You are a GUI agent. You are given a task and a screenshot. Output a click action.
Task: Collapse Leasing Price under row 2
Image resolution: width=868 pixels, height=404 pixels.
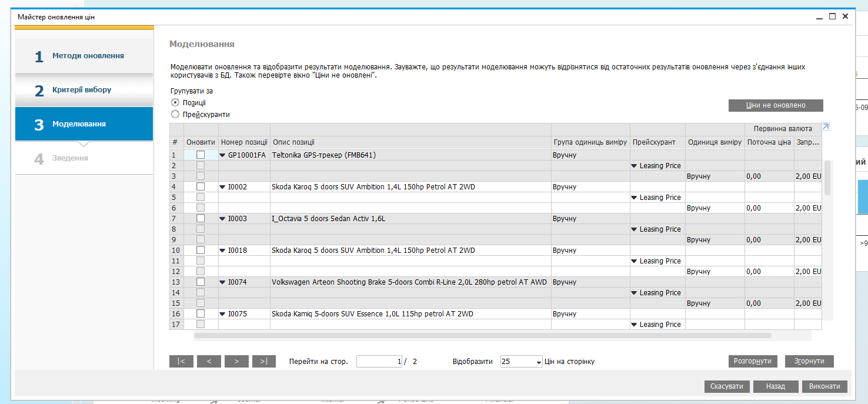tap(634, 166)
